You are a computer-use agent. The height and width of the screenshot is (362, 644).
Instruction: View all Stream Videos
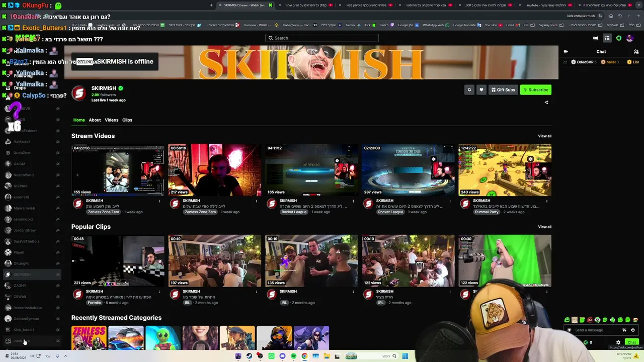coord(544,136)
